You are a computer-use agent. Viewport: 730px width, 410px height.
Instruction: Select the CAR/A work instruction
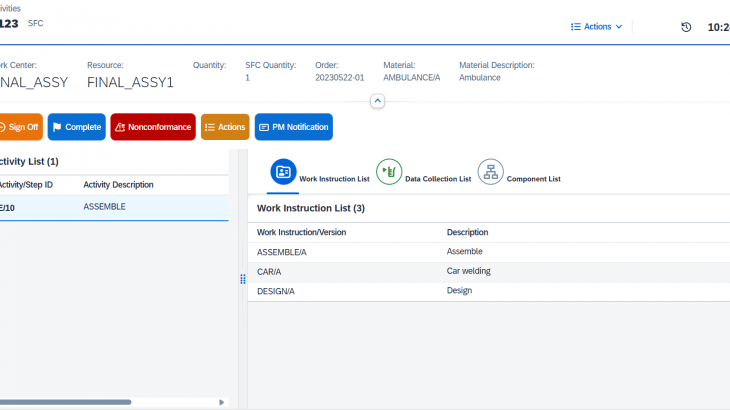pos(269,272)
